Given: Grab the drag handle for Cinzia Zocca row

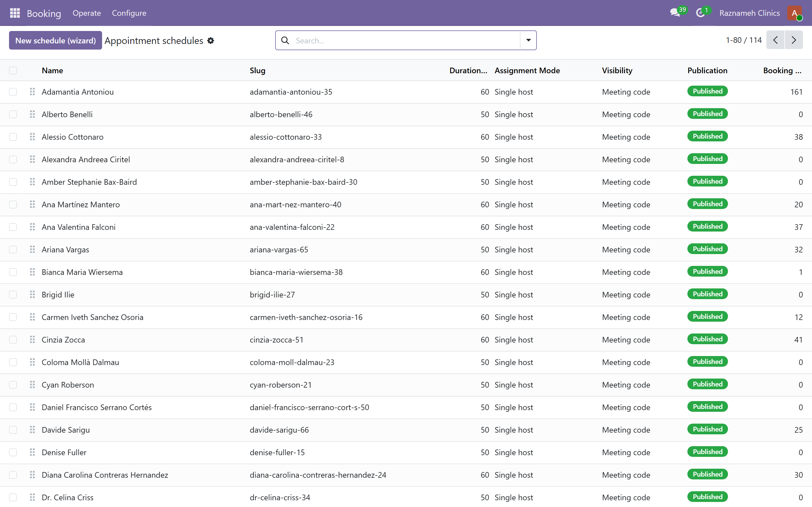Looking at the screenshot, I should click(x=32, y=340).
